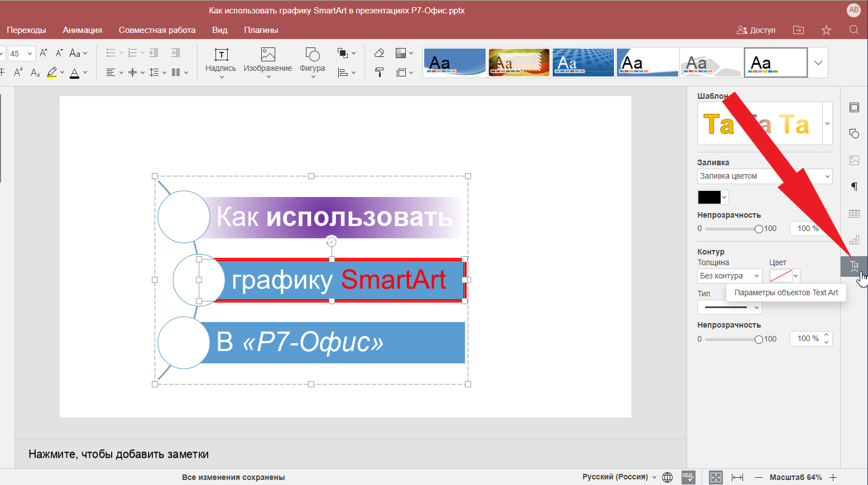Choose the gray curved theme thumbnail
The height and width of the screenshot is (485, 868).
[x=712, y=62]
